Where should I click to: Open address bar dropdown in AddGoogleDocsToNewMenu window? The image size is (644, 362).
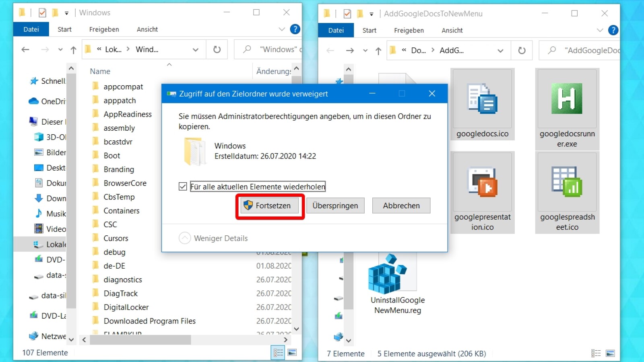pos(500,50)
